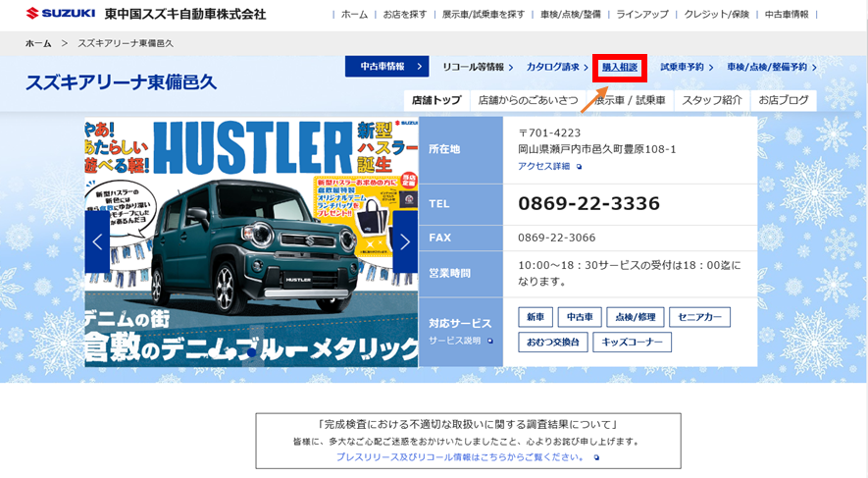Click the chevron in 中古車情報 button
The image size is (868, 478).
420,67
